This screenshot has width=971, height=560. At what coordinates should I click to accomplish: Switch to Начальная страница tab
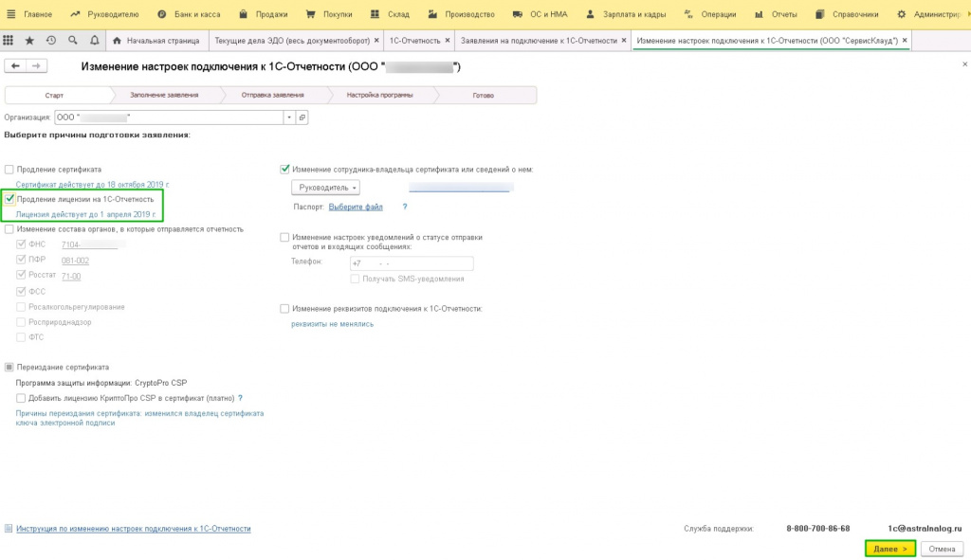pos(156,40)
